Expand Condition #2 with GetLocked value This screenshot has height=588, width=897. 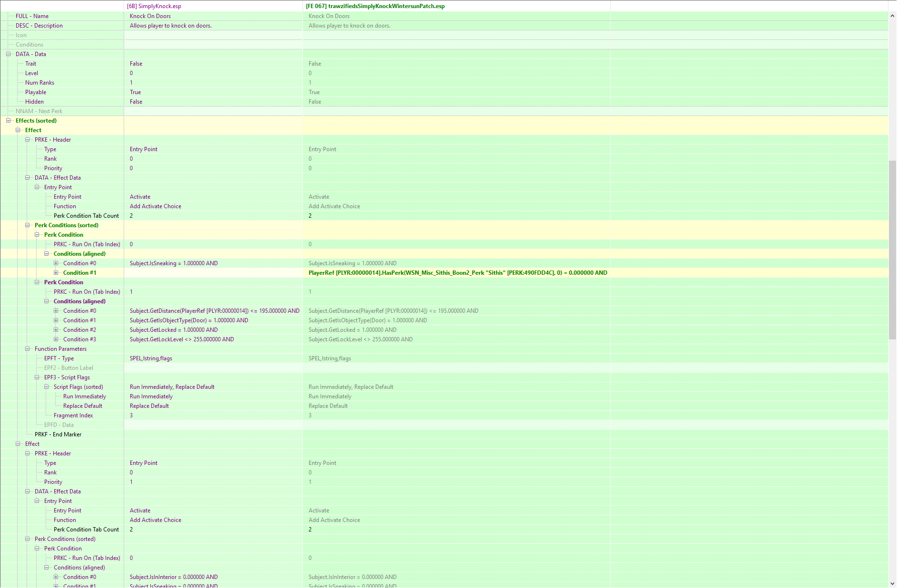pyautogui.click(x=56, y=330)
